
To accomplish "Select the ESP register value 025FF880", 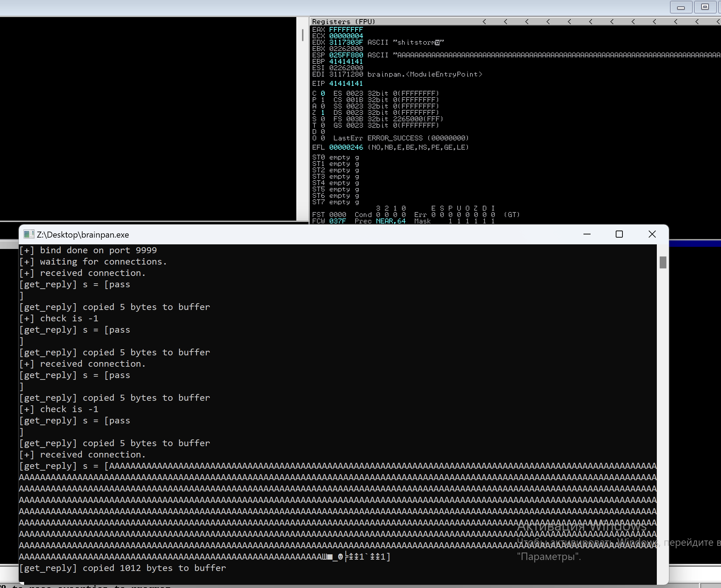I will [x=346, y=55].
